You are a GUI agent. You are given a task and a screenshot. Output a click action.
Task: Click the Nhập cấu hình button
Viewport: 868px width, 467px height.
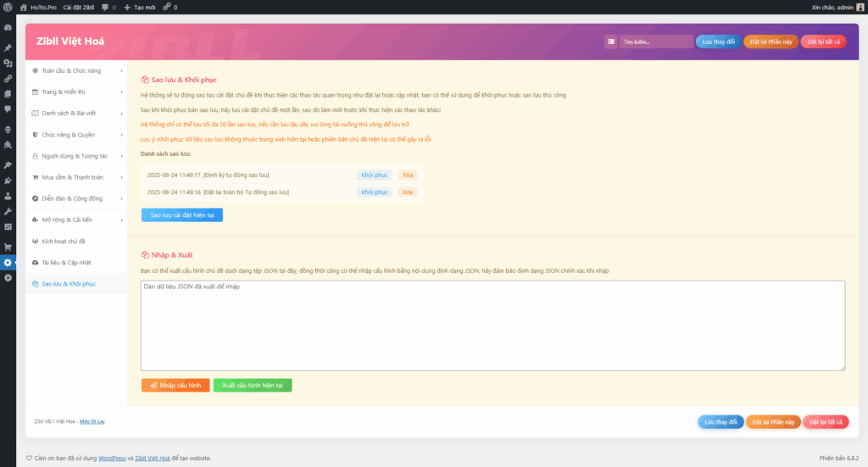(175, 385)
